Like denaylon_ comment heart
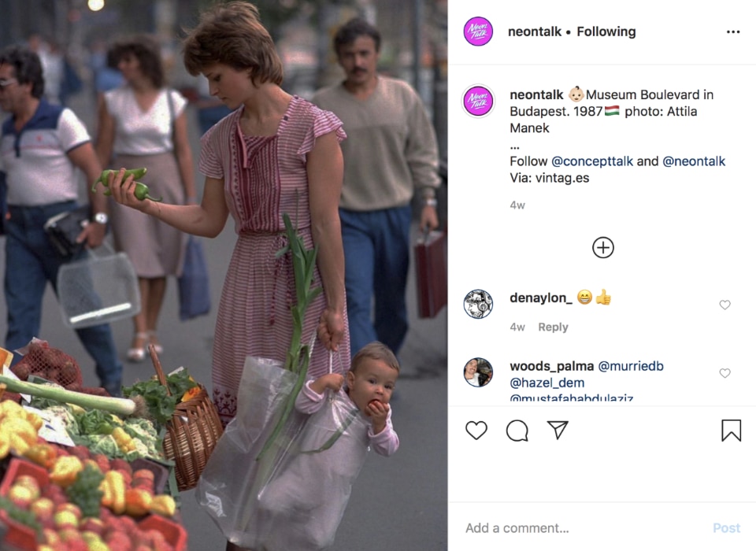The width and height of the screenshot is (756, 551). pos(724,305)
